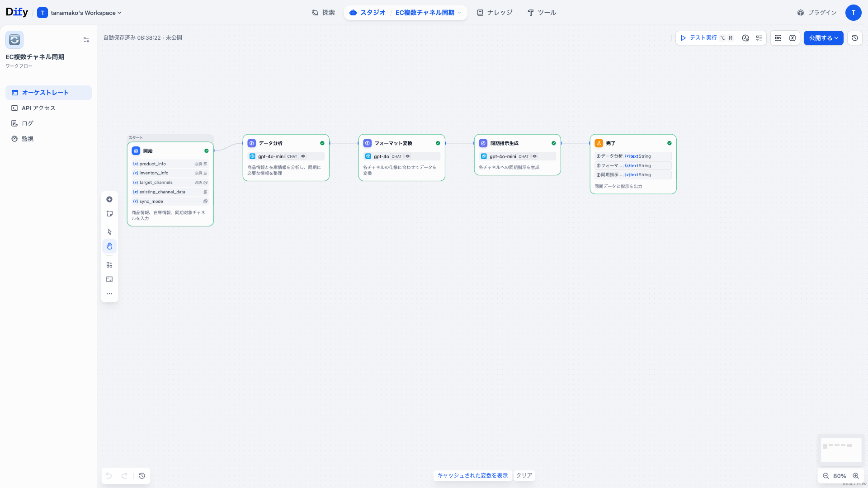Viewport: 868px width, 488px height.
Task: Open the version history icon
Action: coord(854,38)
